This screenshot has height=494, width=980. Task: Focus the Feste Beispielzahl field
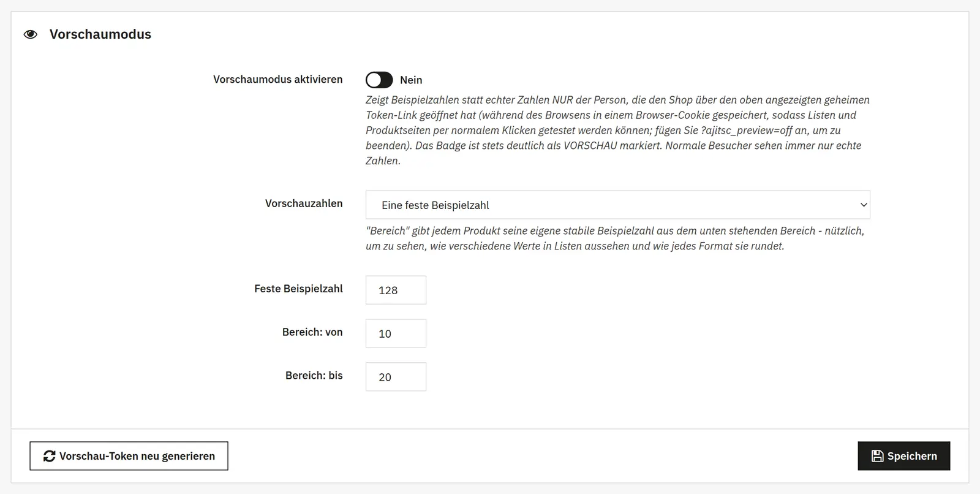pos(396,290)
